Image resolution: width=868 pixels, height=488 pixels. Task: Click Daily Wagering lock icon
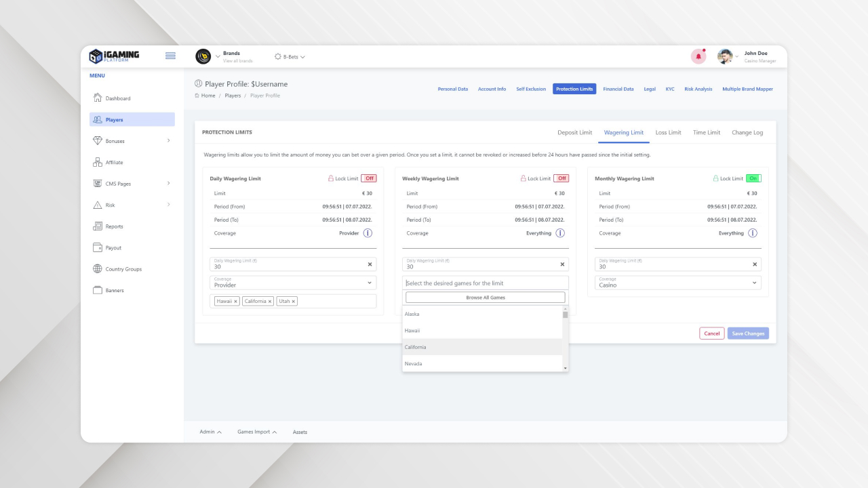click(331, 178)
